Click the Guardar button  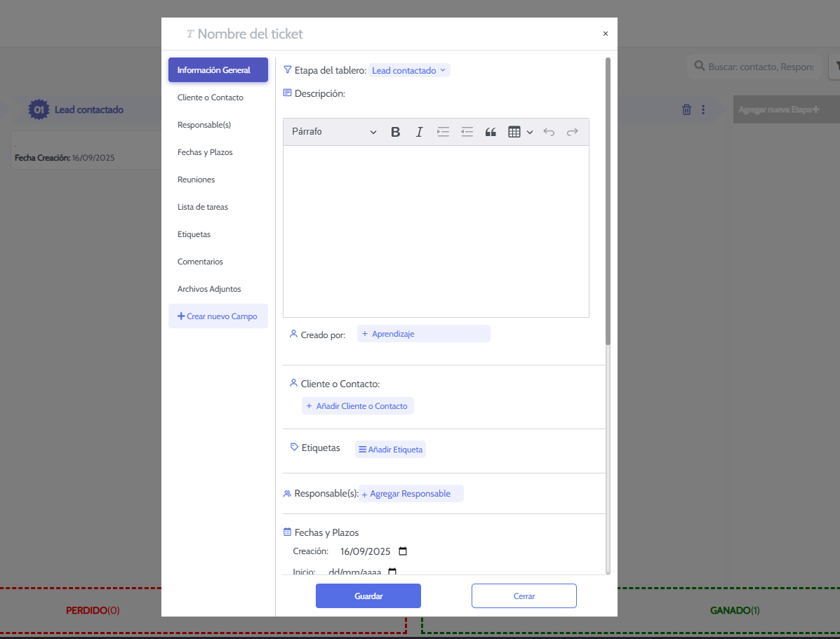coord(368,596)
